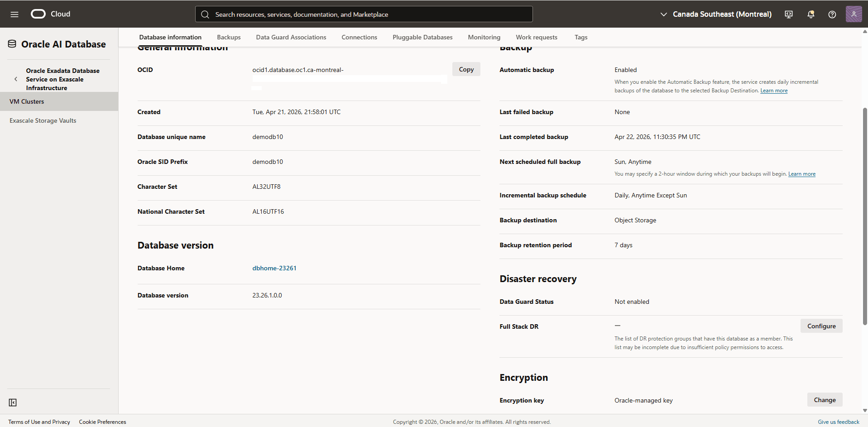This screenshot has width=868, height=427.
Task: Click the page vertical scrollbar thumb
Action: tap(865, 216)
